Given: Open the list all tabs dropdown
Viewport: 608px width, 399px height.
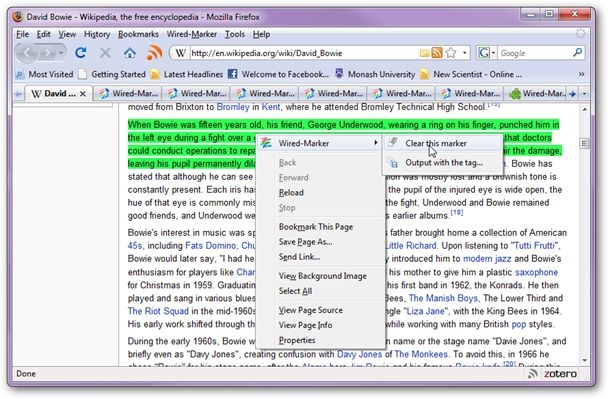Looking at the screenshot, I should [584, 93].
